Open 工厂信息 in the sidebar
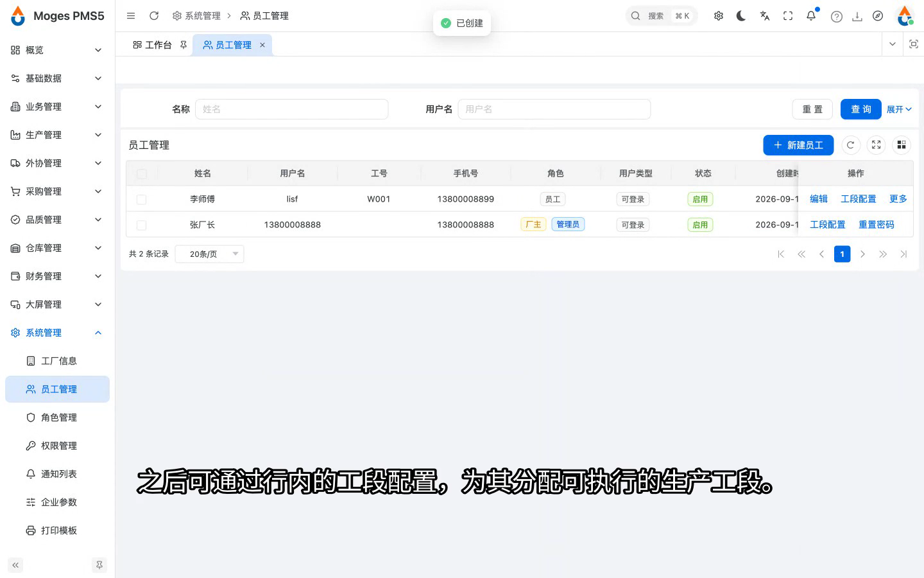The height and width of the screenshot is (578, 924). click(57, 361)
